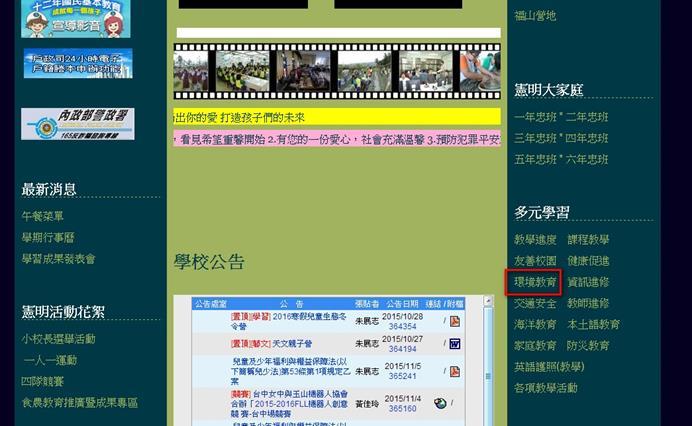Viewport: 692px width, 426px height.
Task: Open 午餐菜單 under 最新消息
Action: coord(43,216)
